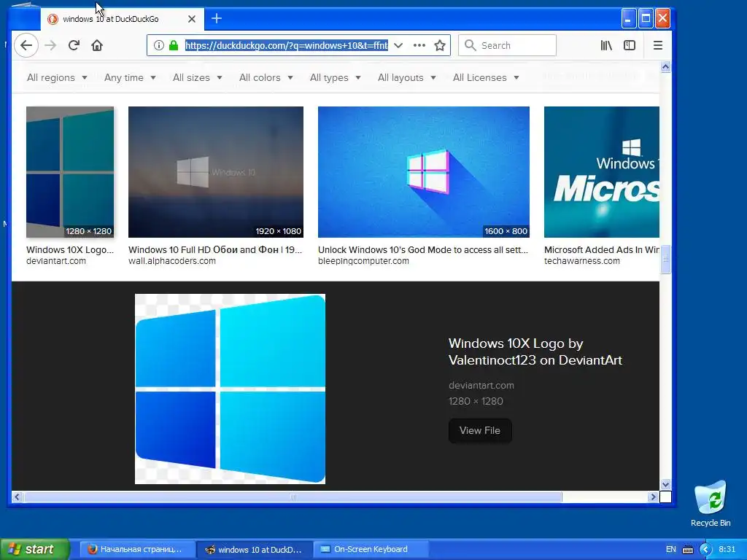Expand the All regions filter

tap(57, 77)
